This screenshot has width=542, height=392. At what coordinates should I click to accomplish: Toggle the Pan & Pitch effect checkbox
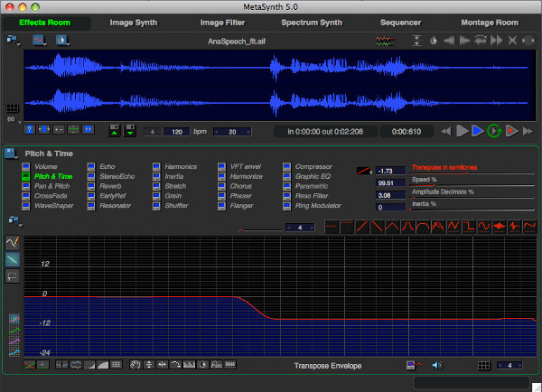(25, 186)
